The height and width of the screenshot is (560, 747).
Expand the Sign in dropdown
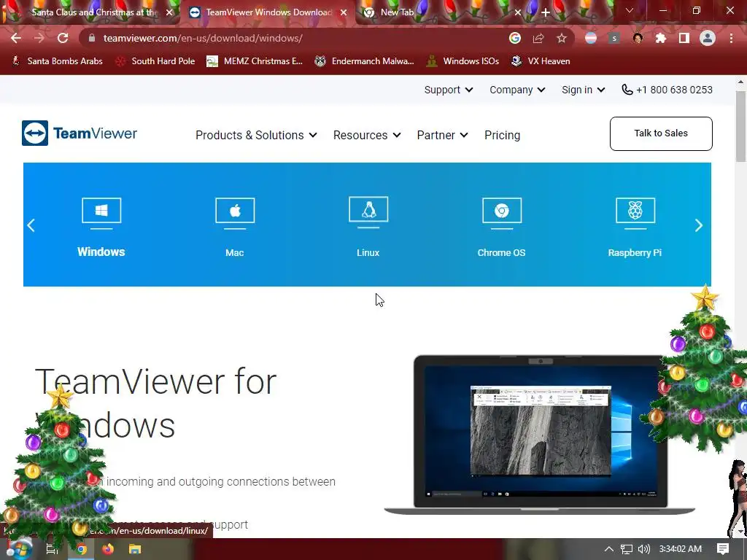coord(583,90)
